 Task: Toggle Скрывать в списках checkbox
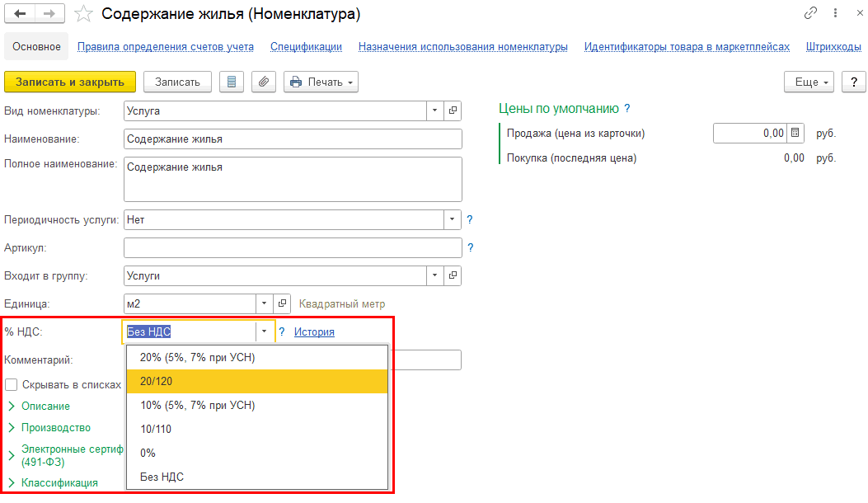pos(12,384)
